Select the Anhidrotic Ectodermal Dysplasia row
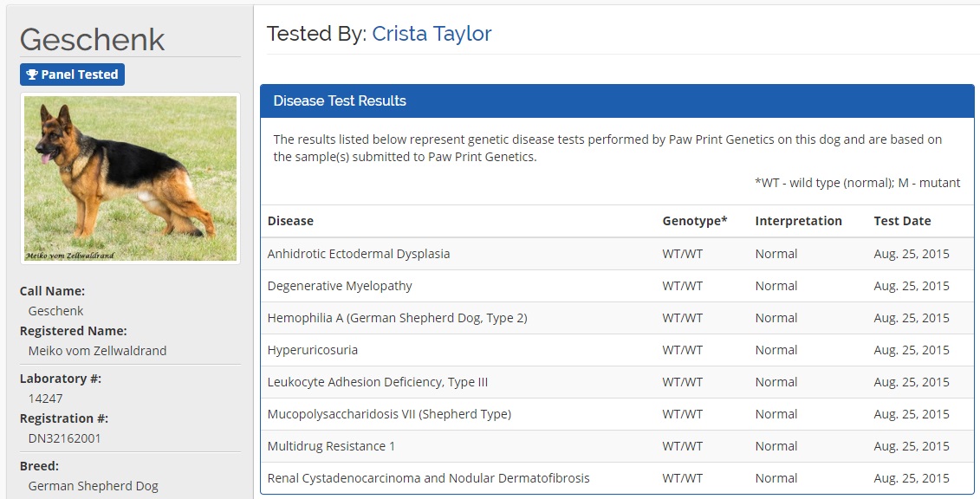The width and height of the screenshot is (980, 499). pyautogui.click(x=359, y=254)
